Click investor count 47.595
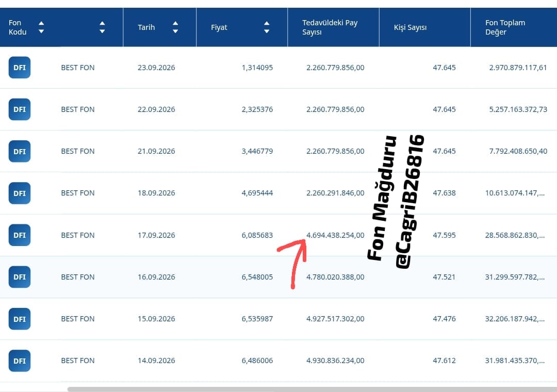Screen dimensions: 557x392 (x=444, y=235)
